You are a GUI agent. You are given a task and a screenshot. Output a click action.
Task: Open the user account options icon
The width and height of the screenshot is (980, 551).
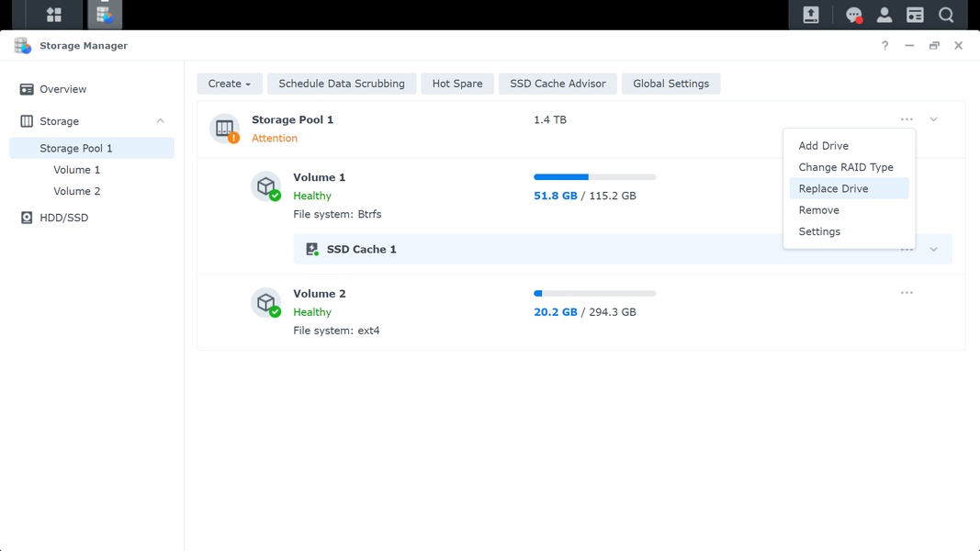point(884,15)
